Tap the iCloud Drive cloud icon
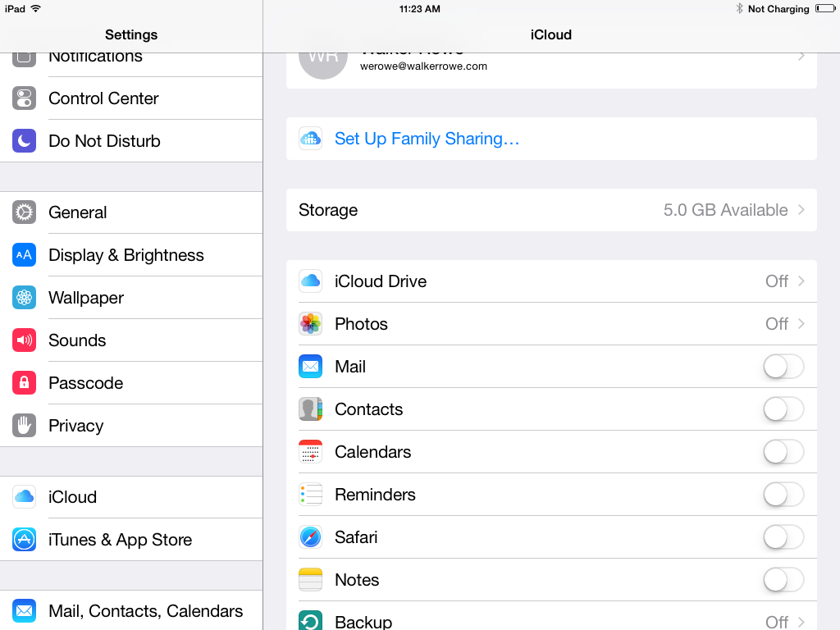This screenshot has height=630, width=840. [310, 281]
